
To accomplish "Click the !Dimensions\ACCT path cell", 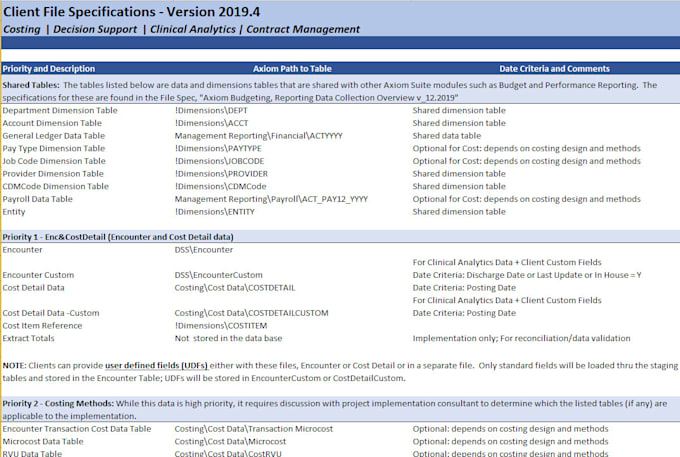I will point(207,123).
